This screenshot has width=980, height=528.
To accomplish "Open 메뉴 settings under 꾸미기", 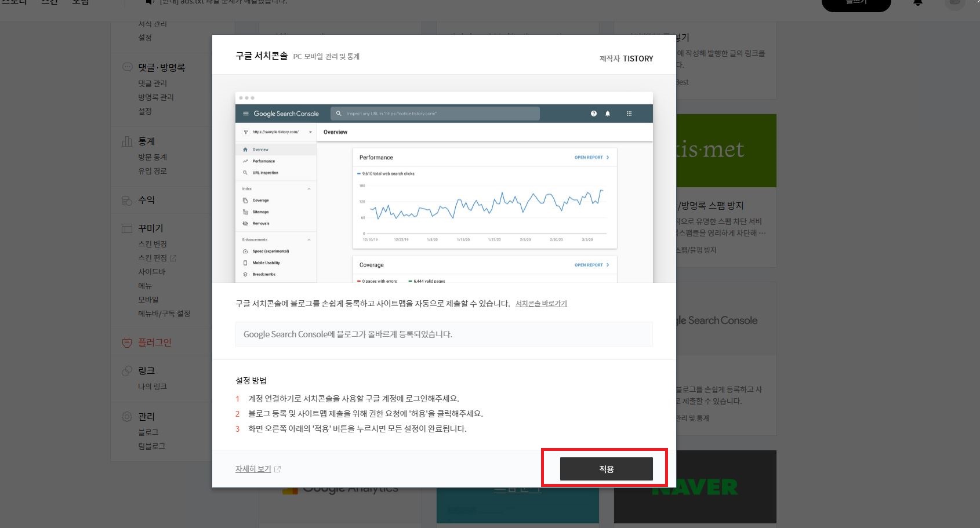I will coord(145,286).
